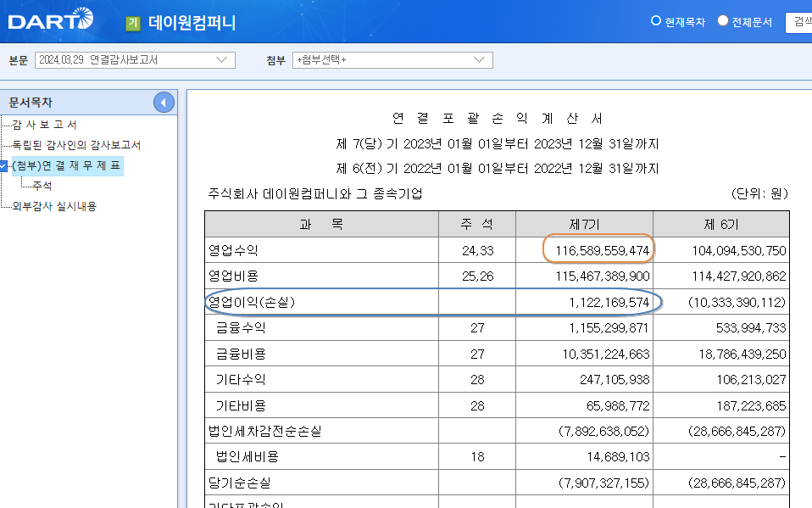Expand the 주석 item under 연결재무제표
812x508 pixels.
click(x=42, y=186)
